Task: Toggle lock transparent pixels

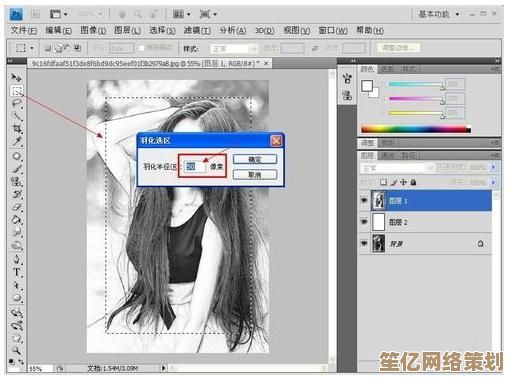Action: [383, 182]
